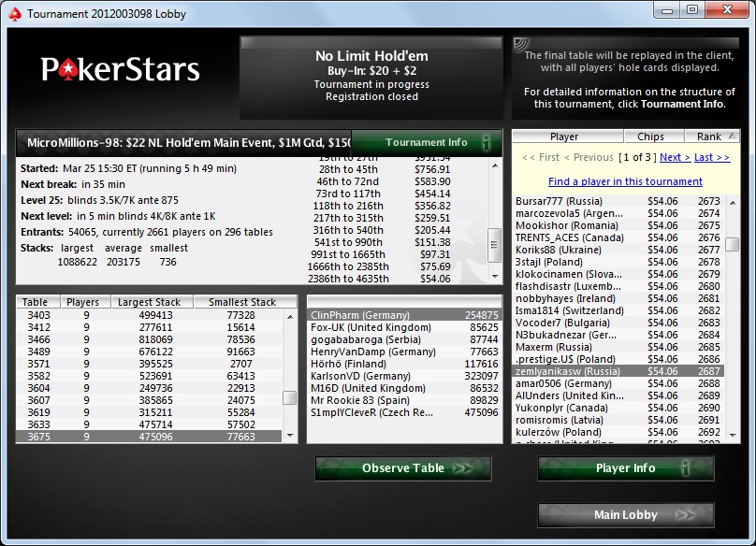Return to the Main Lobby
The height and width of the screenshot is (546, 756).
pos(625,515)
